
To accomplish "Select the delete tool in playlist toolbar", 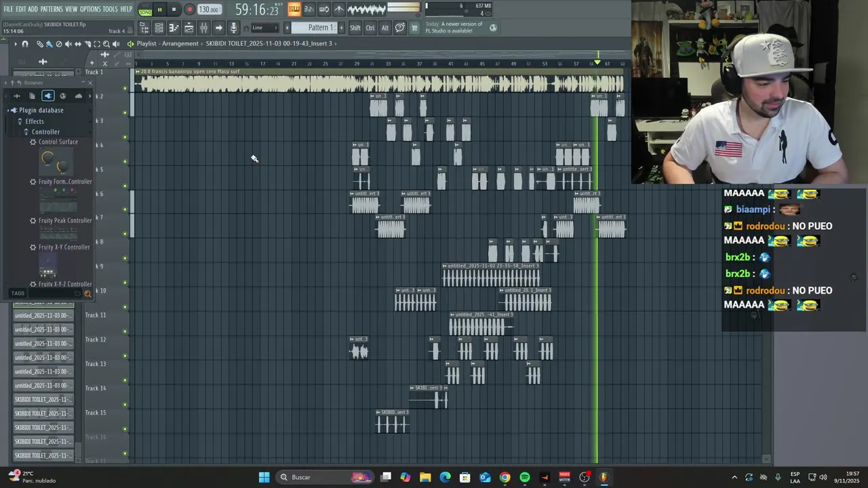I will [x=58, y=44].
